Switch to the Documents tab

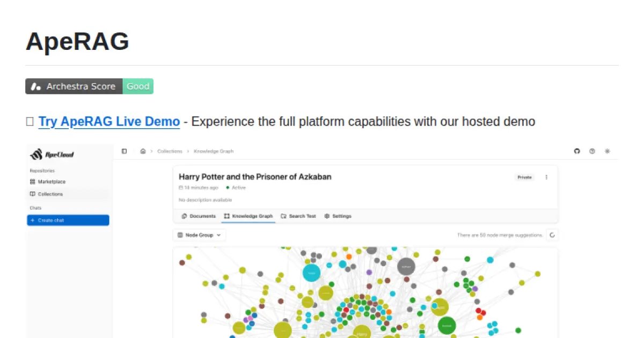pos(199,216)
